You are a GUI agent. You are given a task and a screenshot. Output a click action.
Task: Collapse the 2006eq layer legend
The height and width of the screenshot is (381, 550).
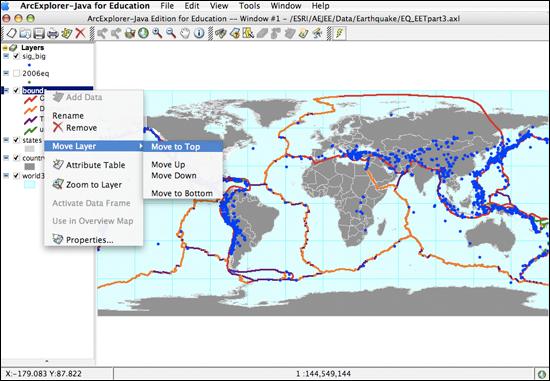[6, 73]
